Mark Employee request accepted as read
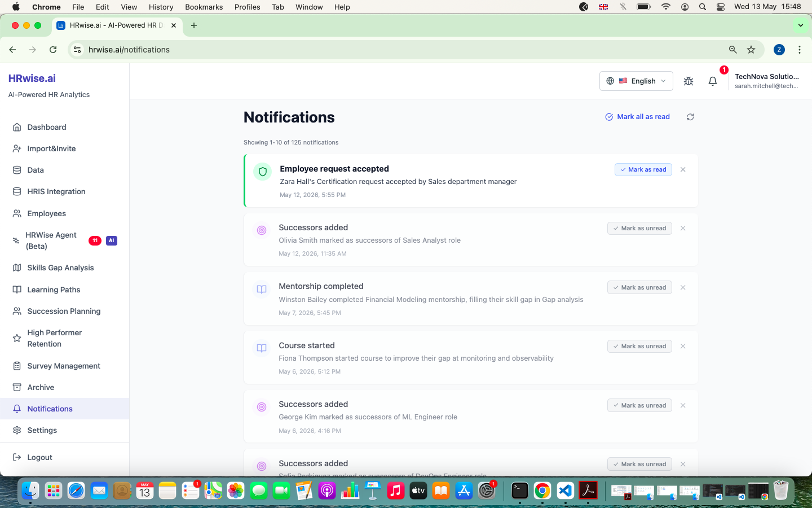 (x=643, y=169)
